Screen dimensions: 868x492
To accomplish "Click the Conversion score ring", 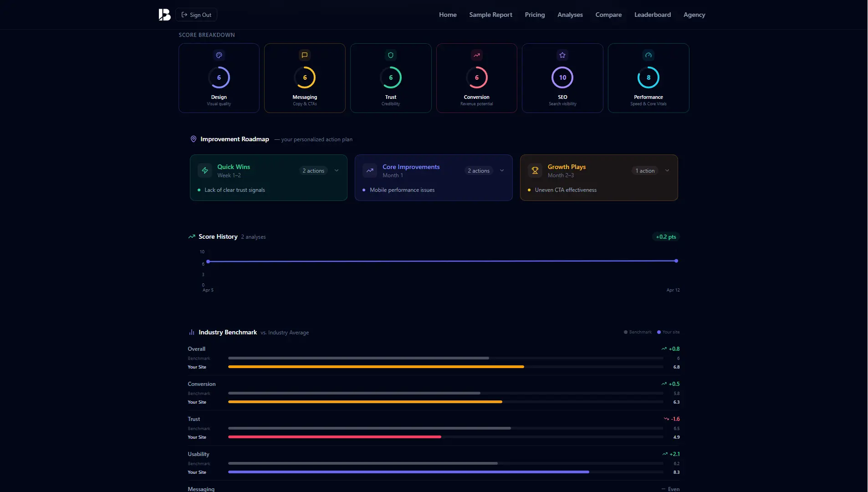I will tap(477, 77).
